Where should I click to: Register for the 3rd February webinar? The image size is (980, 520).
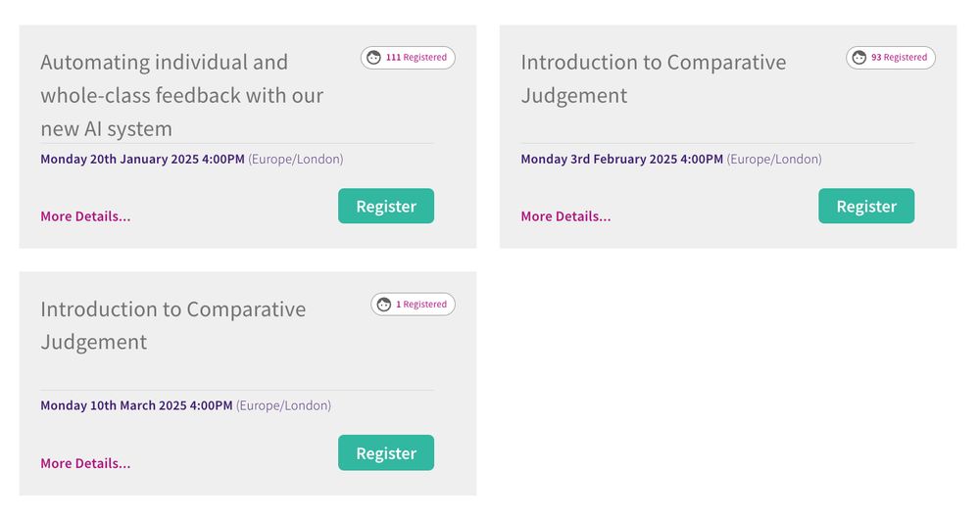point(866,207)
